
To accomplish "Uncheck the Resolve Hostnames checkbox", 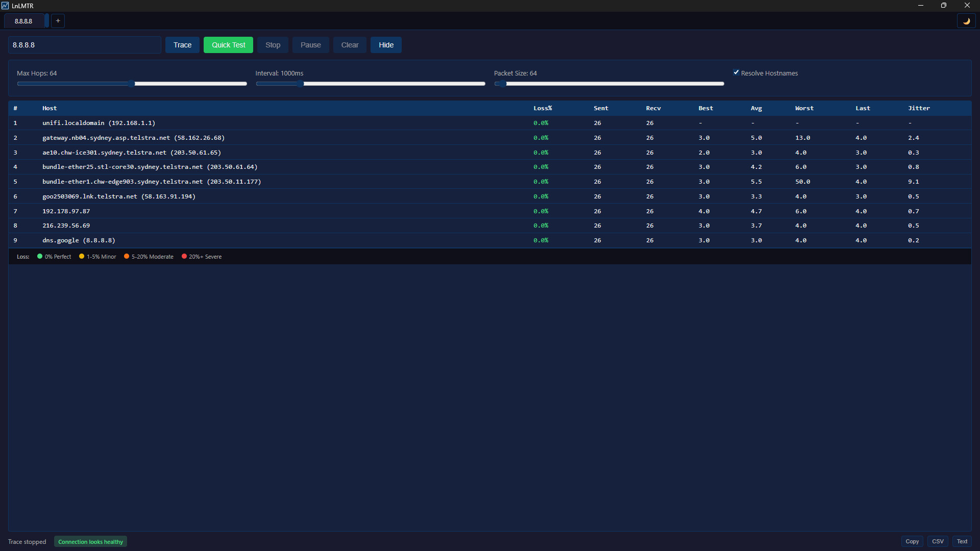I will point(737,72).
